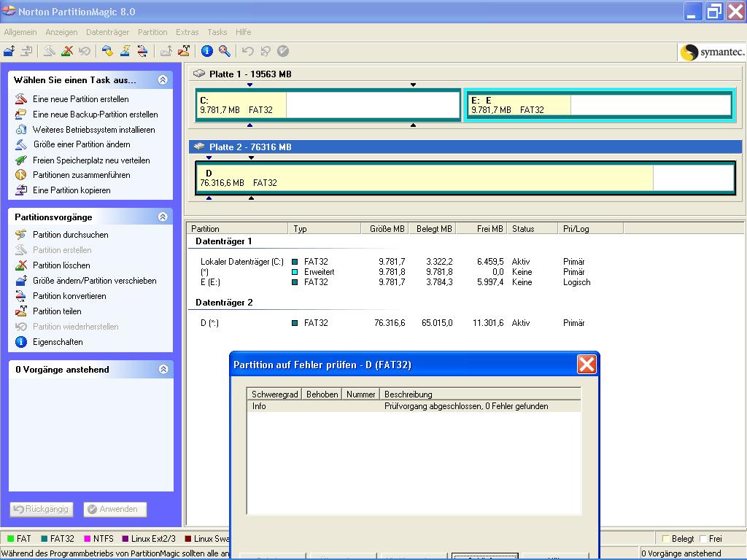Click the Undo last change toolbar icon
This screenshot has height=560, width=747.
click(x=248, y=51)
